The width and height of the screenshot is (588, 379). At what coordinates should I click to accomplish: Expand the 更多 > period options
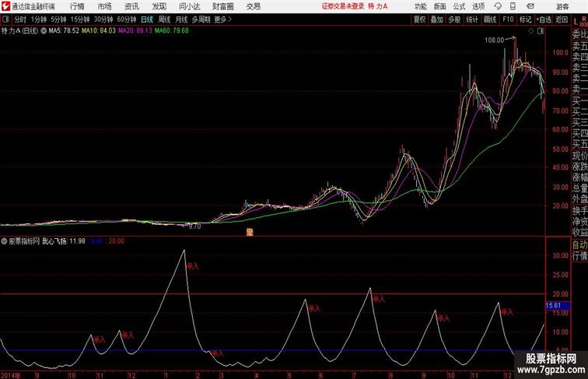222,19
